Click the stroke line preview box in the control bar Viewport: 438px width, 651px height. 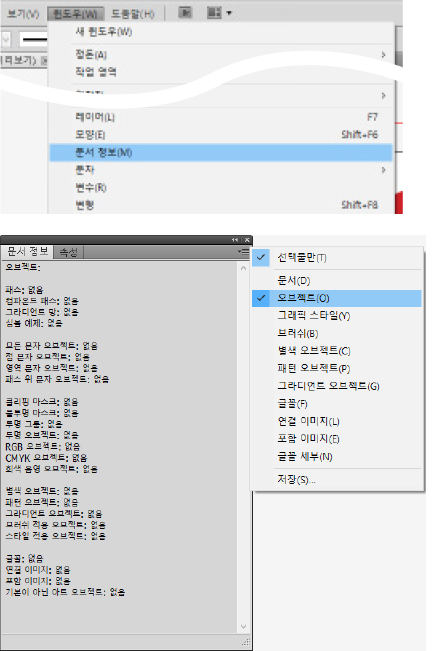(33, 40)
